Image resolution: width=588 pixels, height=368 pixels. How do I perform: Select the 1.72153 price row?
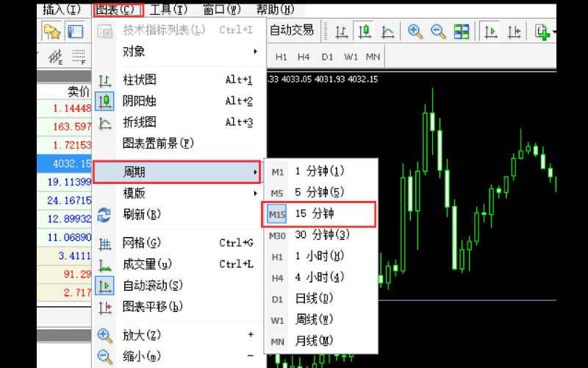click(65, 145)
